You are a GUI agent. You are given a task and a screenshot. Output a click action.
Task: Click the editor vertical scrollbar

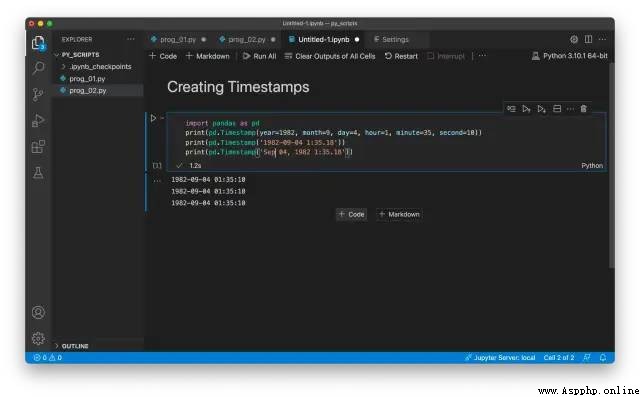coord(611,165)
